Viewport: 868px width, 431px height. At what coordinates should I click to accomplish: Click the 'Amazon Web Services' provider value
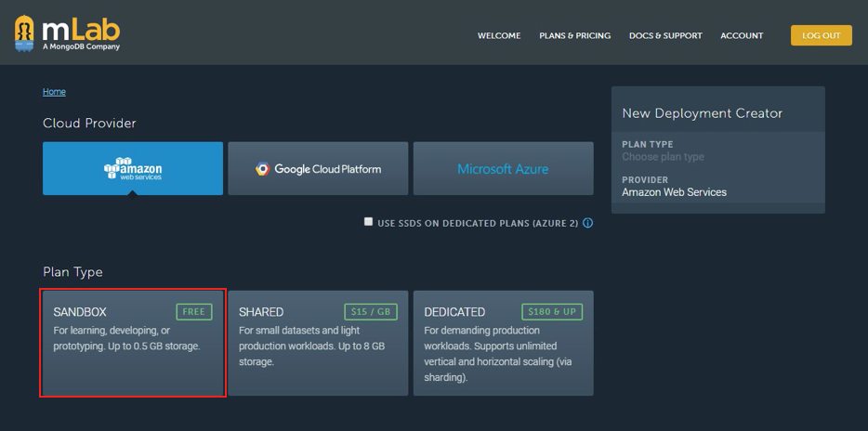[x=674, y=192]
